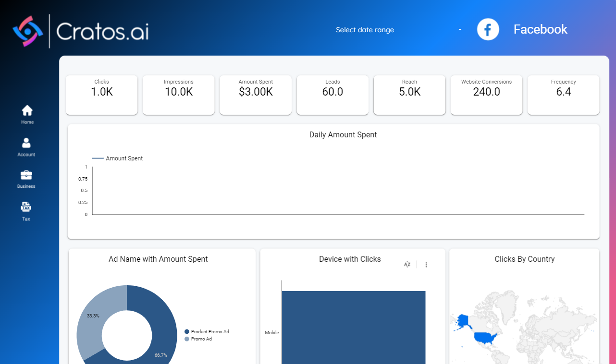Screen dimensions: 616x364
Task: Click Alaska on the world map
Action: coord(462,322)
